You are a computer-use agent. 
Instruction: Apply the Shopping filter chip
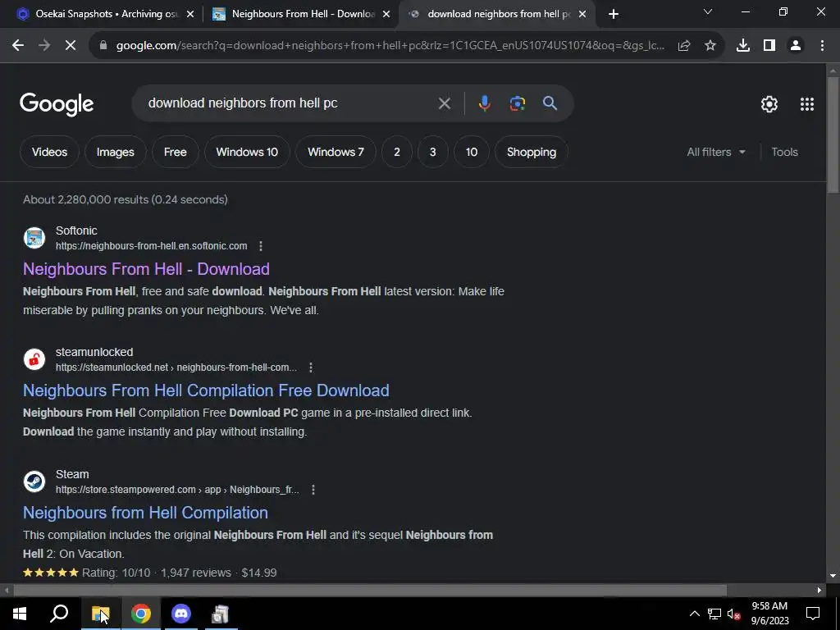pyautogui.click(x=532, y=152)
